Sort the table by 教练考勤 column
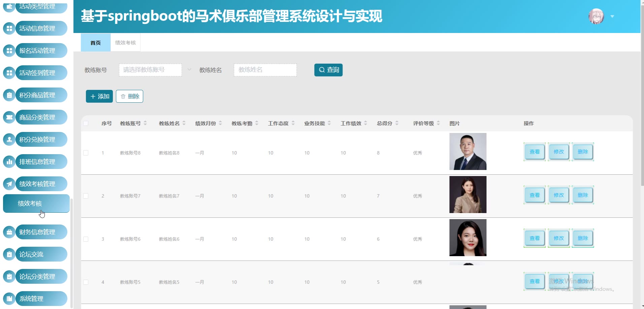Screen dimensions: 644x309 point(257,123)
